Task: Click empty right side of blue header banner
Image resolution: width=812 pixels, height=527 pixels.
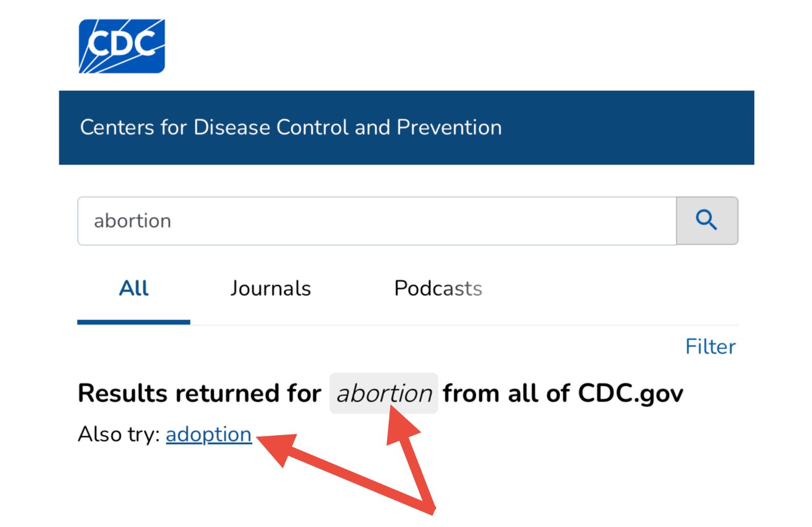Action: [644, 127]
